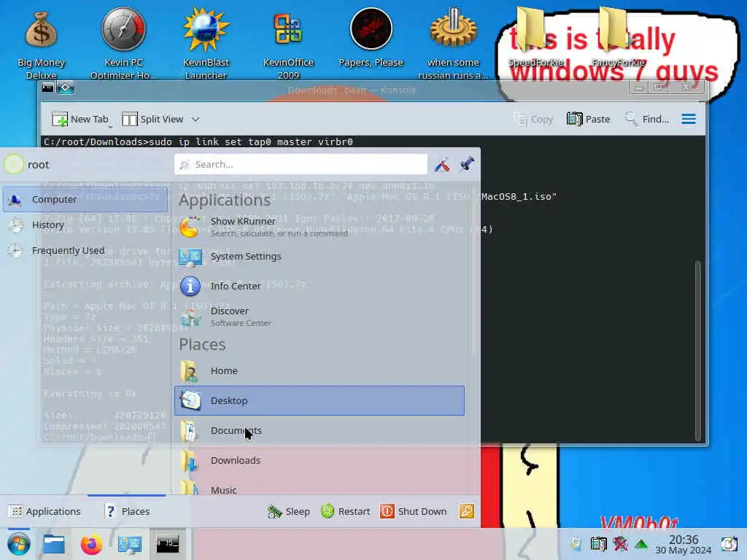Click the Restart button
Screen dimensions: 747x560
[x=345, y=511]
